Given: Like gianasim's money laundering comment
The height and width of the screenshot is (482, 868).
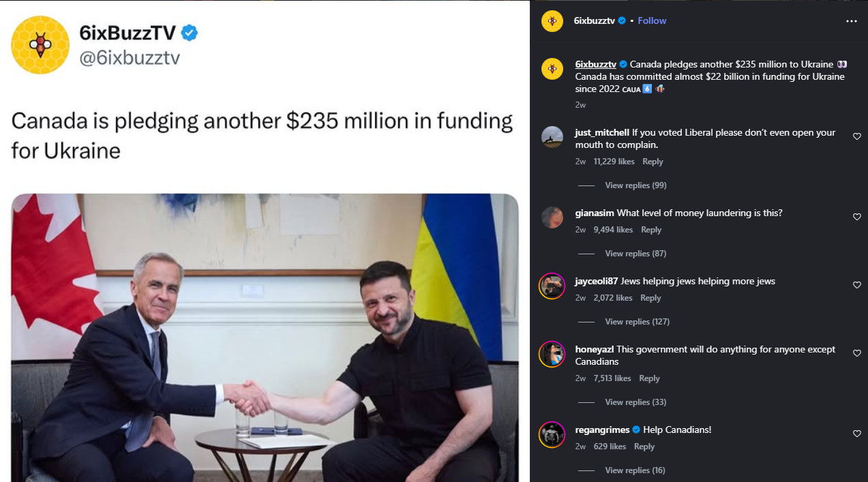Looking at the screenshot, I should point(857,217).
